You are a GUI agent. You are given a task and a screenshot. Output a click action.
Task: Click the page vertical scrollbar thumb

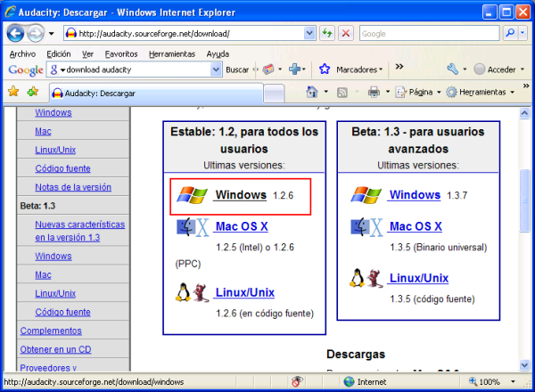click(x=524, y=200)
